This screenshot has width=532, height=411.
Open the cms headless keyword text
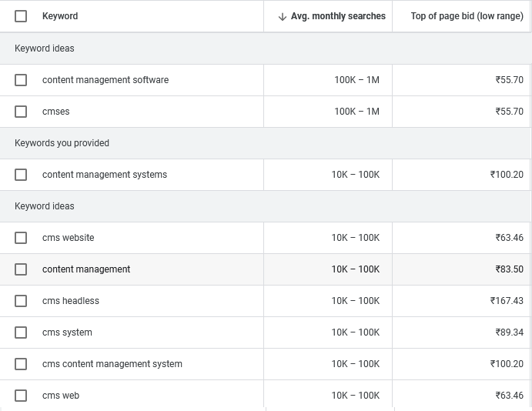tap(71, 301)
